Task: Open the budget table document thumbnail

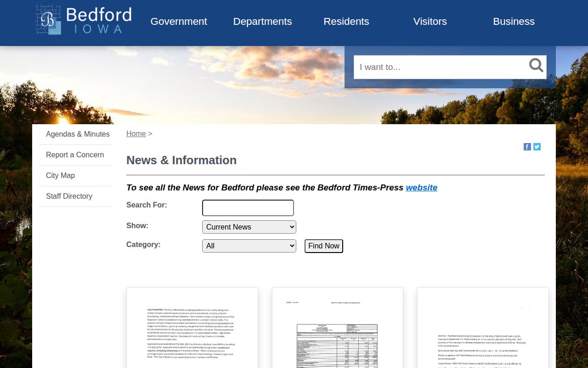Action: point(338,328)
